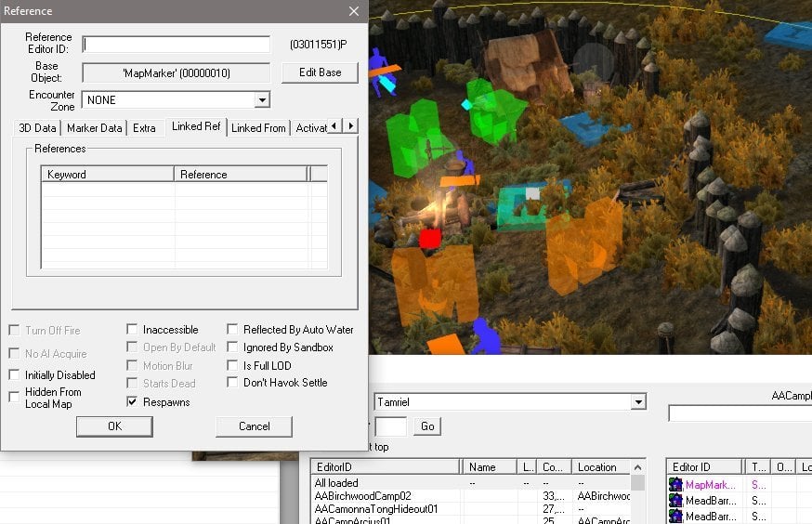
Task: Sort by Reference column header
Action: (x=241, y=175)
